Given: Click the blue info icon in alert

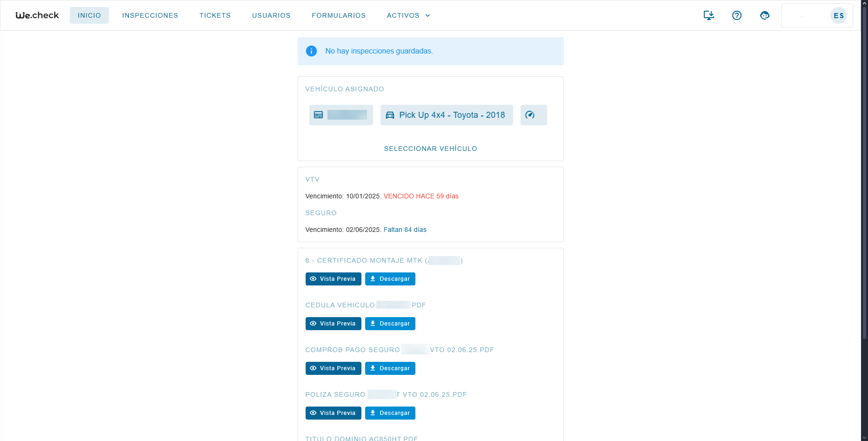Looking at the screenshot, I should click(x=311, y=51).
